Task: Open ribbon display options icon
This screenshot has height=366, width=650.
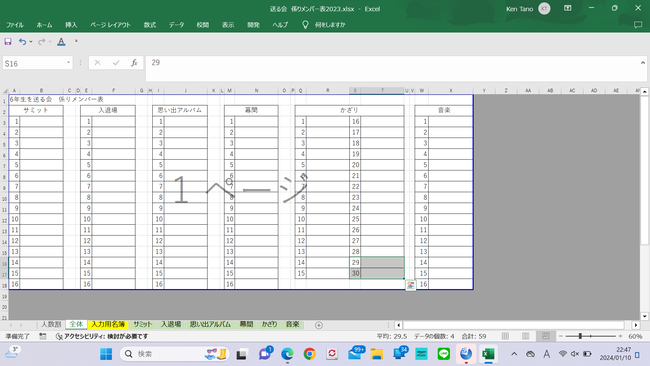Action: click(x=568, y=8)
